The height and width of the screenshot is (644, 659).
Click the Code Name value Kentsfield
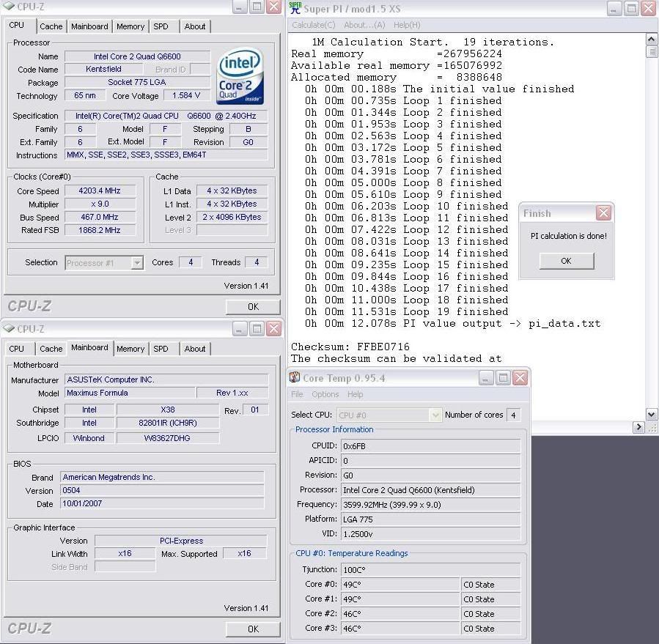coord(103,69)
